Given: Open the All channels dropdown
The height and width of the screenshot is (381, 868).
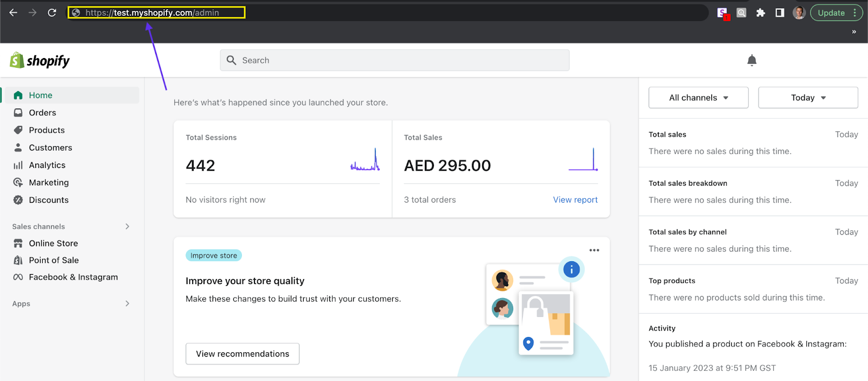Looking at the screenshot, I should pyautogui.click(x=699, y=98).
